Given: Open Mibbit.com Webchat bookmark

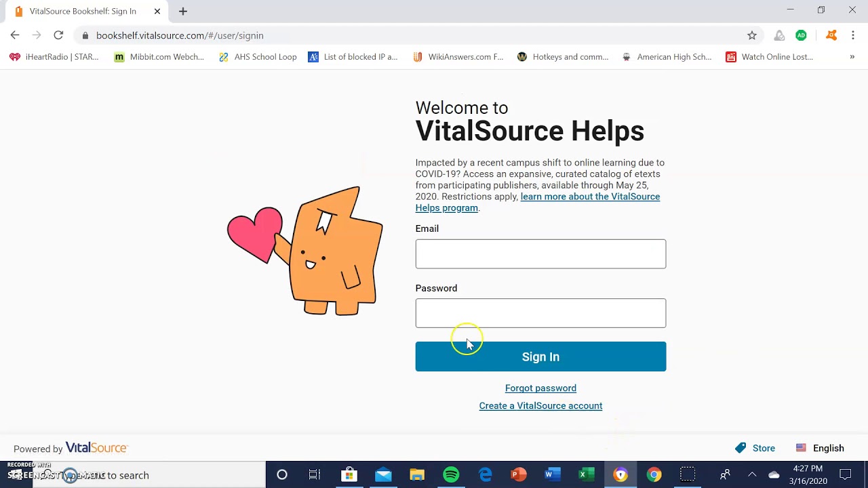Looking at the screenshot, I should (x=159, y=57).
